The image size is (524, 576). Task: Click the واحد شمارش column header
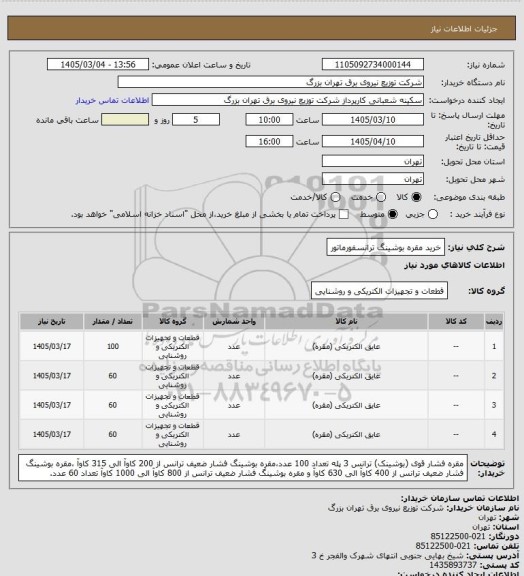coord(234,321)
